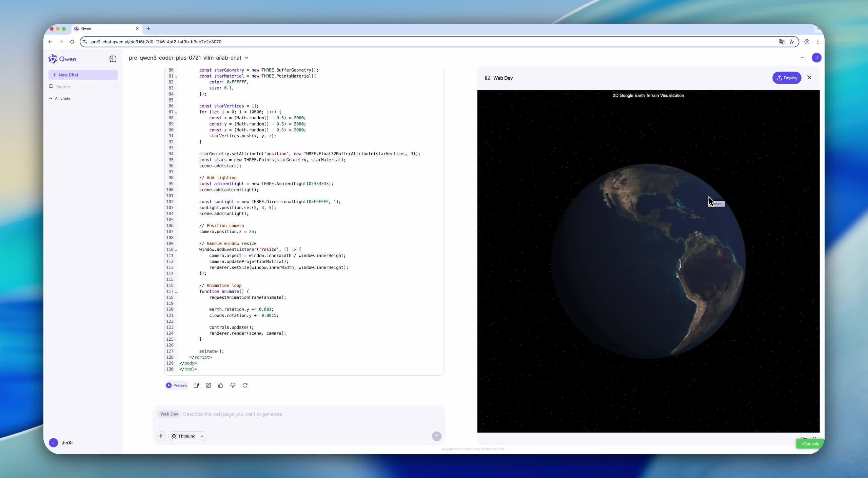
Task: Bookmark page with star icon
Action: (792, 42)
